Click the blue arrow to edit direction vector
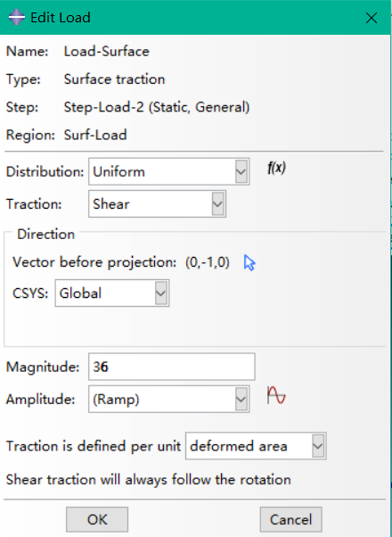392x537 pixels. 249,263
